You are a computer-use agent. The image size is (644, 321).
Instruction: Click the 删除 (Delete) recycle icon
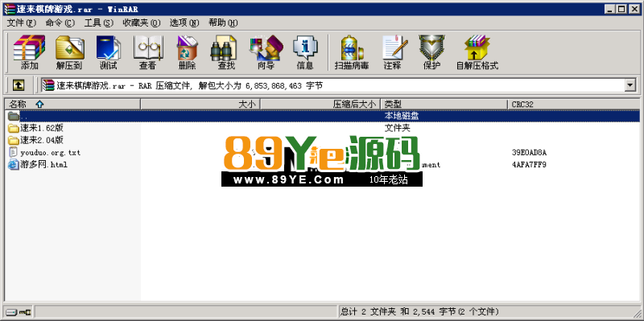(187, 52)
